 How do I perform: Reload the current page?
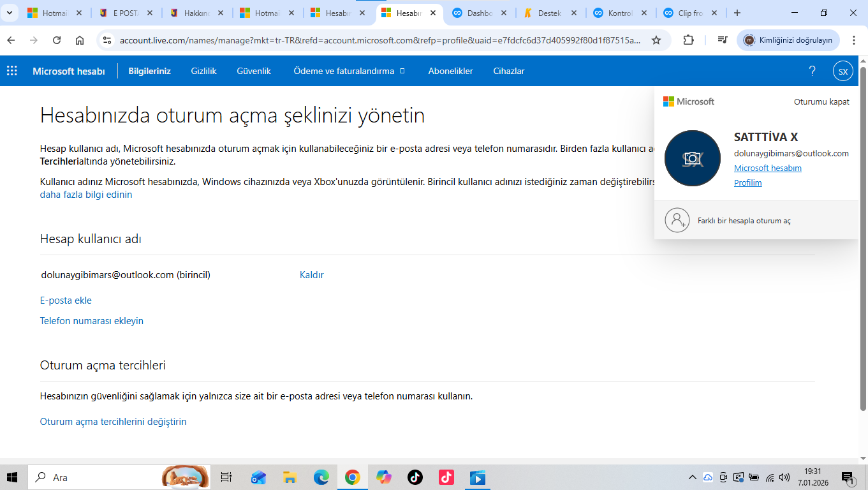pyautogui.click(x=57, y=40)
